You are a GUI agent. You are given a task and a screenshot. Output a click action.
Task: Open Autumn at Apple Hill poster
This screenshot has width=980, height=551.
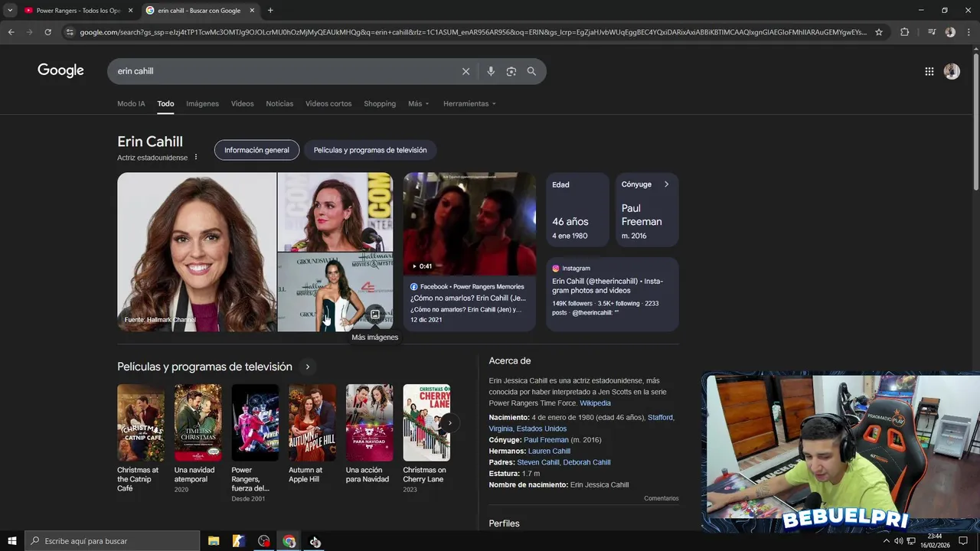pos(312,422)
